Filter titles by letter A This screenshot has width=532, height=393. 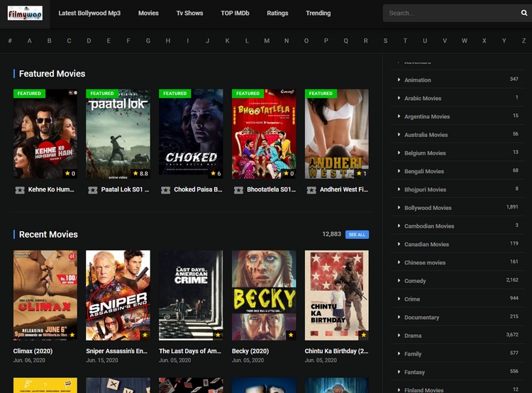pos(30,40)
